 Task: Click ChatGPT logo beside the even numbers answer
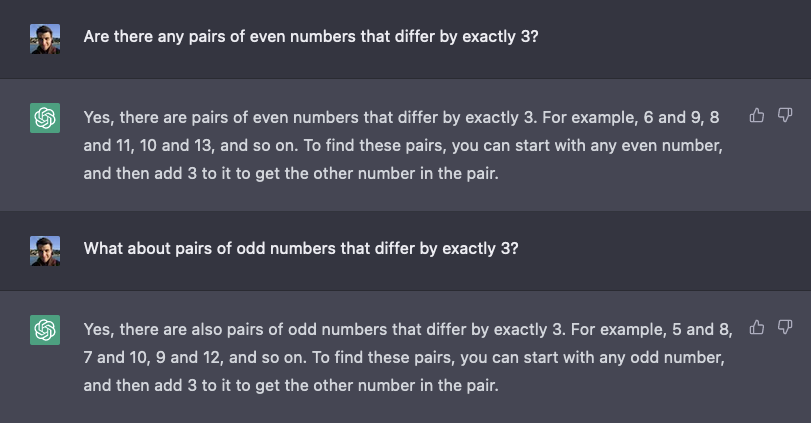[x=45, y=120]
